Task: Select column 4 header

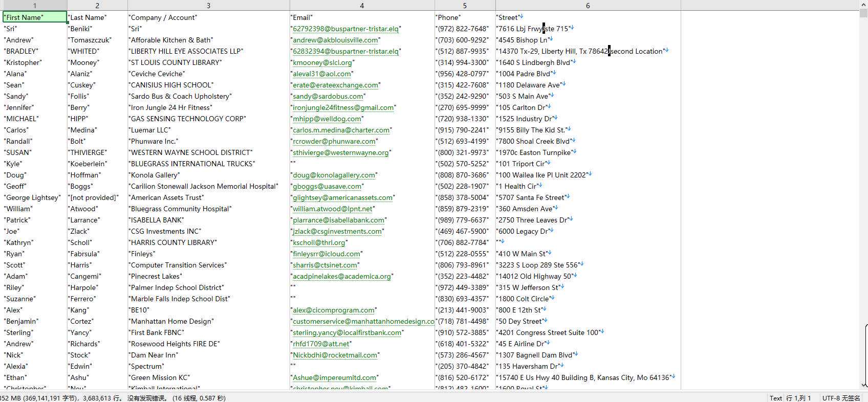Action: point(362,5)
